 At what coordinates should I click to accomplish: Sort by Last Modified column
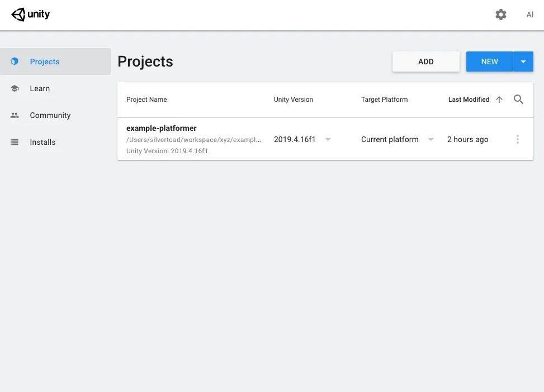(x=469, y=100)
